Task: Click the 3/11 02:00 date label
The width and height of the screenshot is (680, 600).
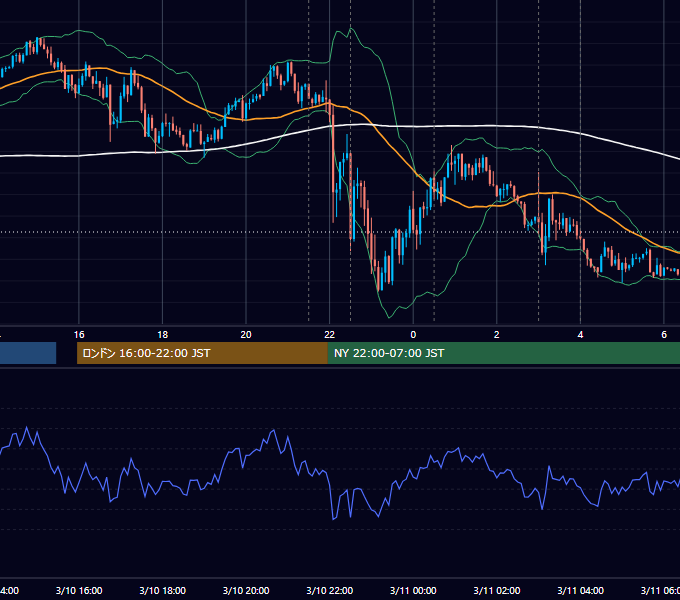Action: click(497, 590)
